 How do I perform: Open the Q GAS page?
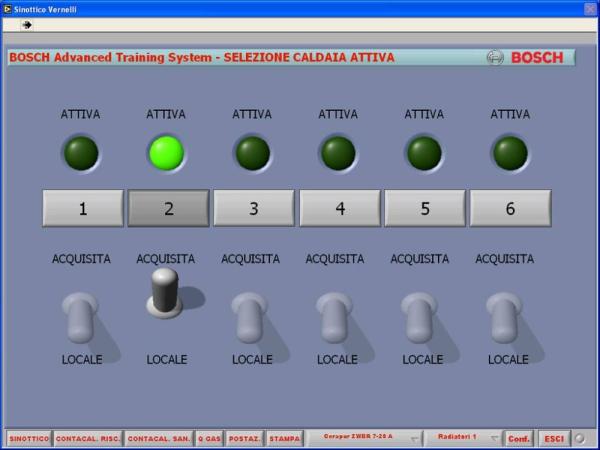(x=209, y=439)
